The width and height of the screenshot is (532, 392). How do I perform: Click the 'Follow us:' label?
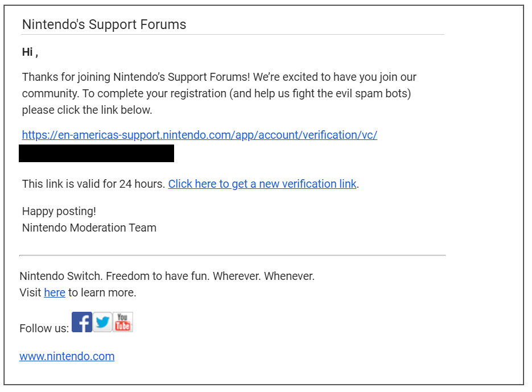(44, 328)
